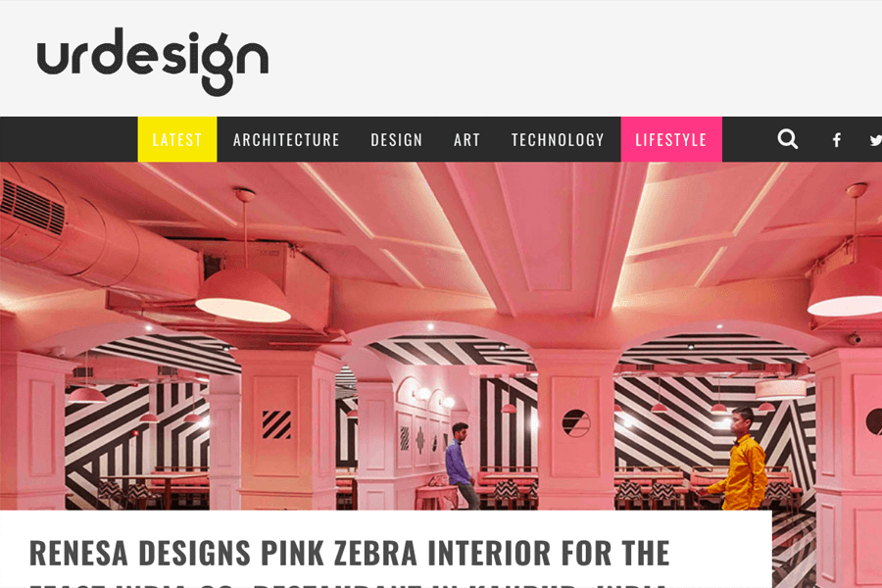
Task: Click the pink restaurant hero image
Action: pyautogui.click(x=441, y=336)
